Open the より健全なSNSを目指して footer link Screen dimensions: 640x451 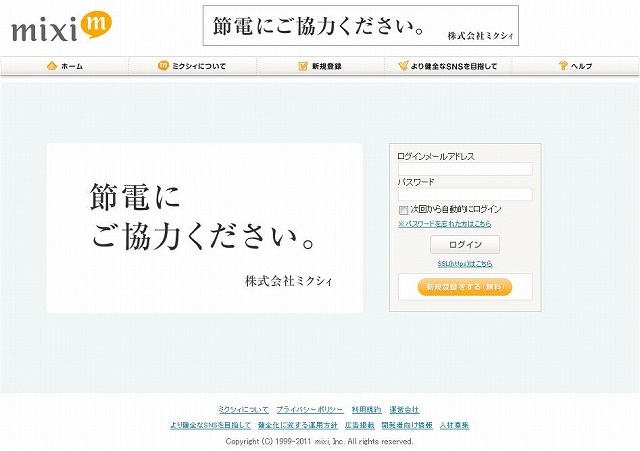coord(210,425)
